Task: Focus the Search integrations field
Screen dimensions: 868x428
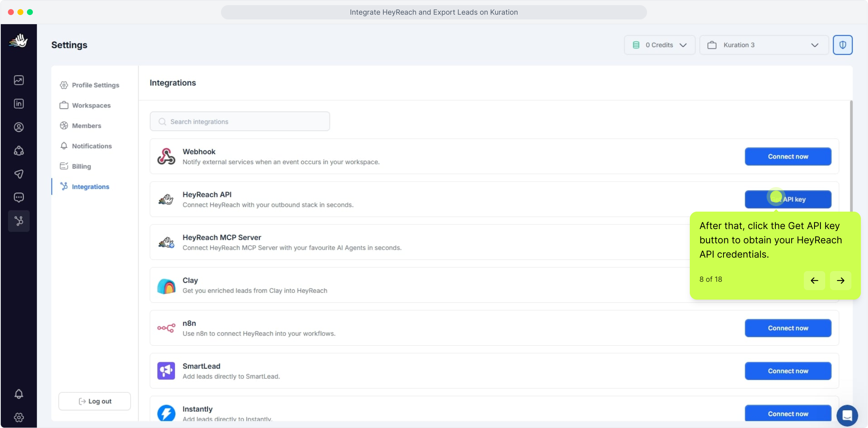Action: pos(240,121)
